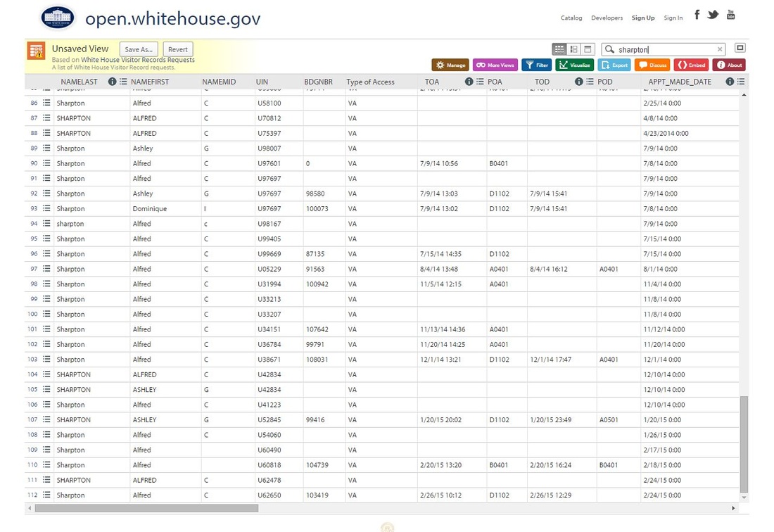This screenshot has width=774, height=532.
Task: Click the Sign In link
Action: click(x=673, y=18)
